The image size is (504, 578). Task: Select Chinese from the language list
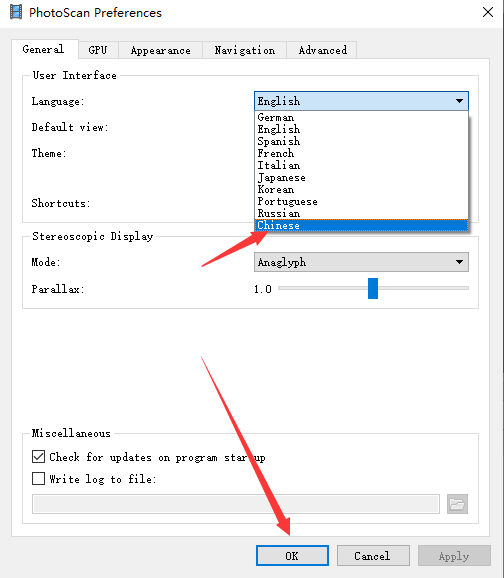[x=361, y=225]
